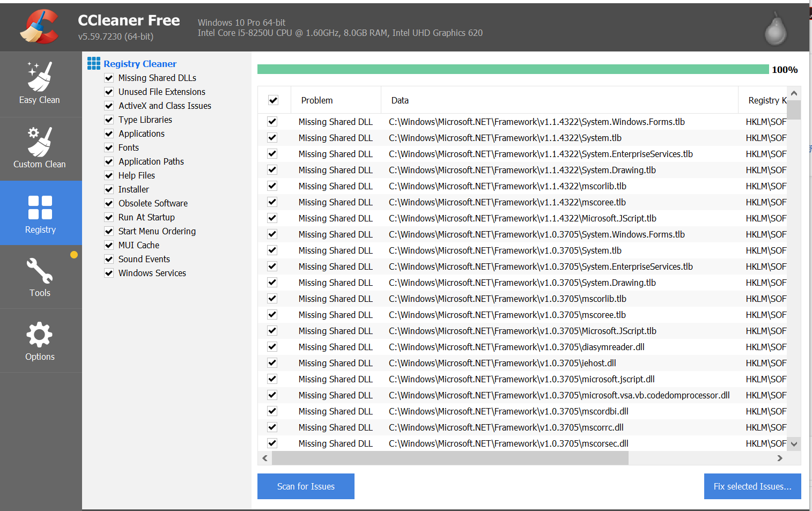Screen dimensions: 812x511
Task: Click the horizontal scrollbar left arrow
Action: [x=265, y=458]
